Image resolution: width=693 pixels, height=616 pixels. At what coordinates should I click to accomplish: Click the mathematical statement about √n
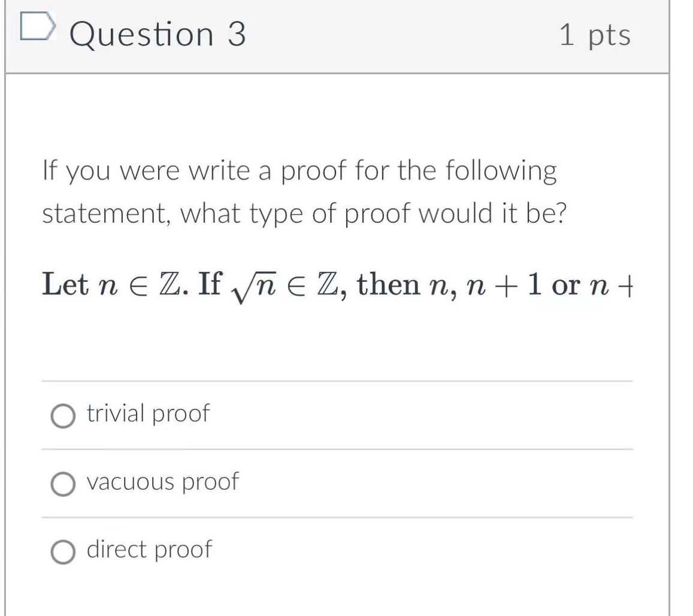338,285
